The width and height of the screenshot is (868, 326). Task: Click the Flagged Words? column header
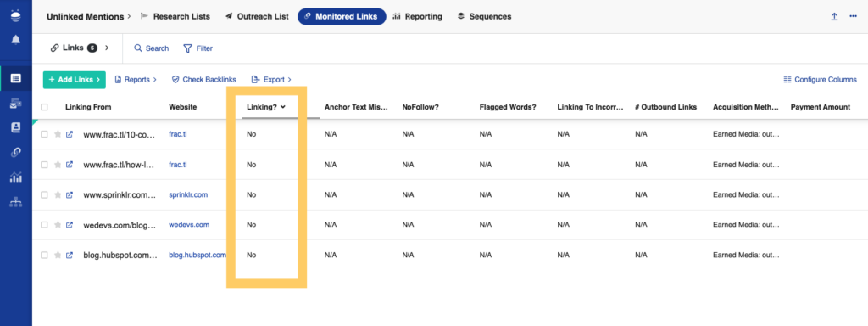click(x=508, y=107)
